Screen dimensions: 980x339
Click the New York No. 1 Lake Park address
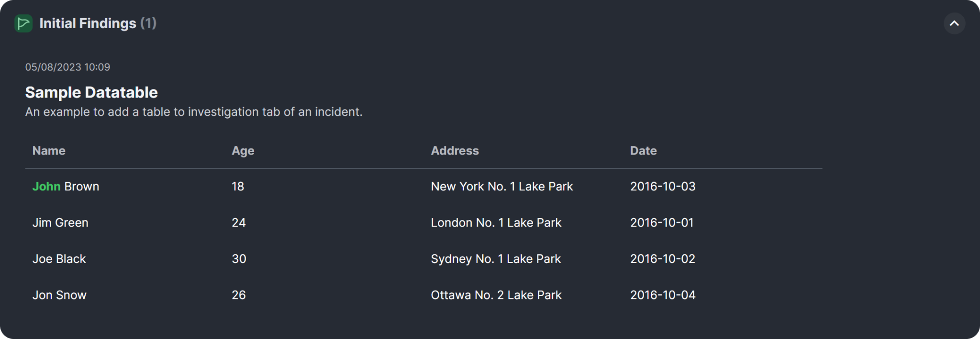coord(501,186)
